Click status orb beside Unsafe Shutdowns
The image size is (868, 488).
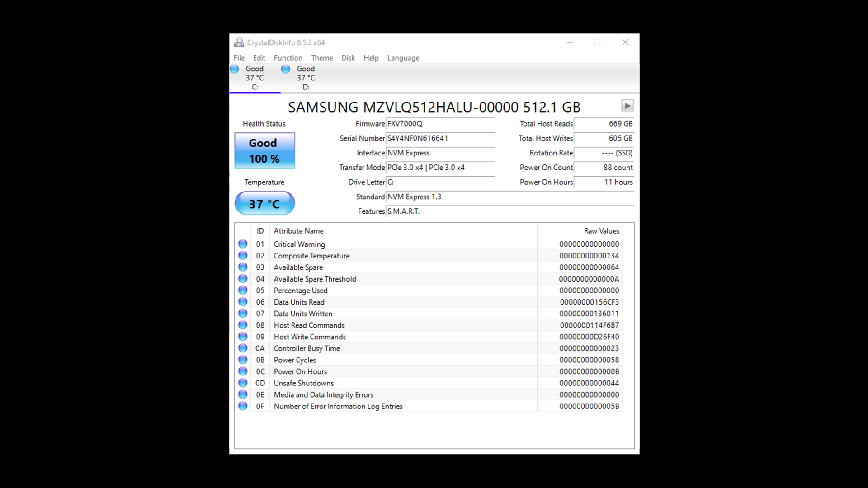[x=243, y=383]
